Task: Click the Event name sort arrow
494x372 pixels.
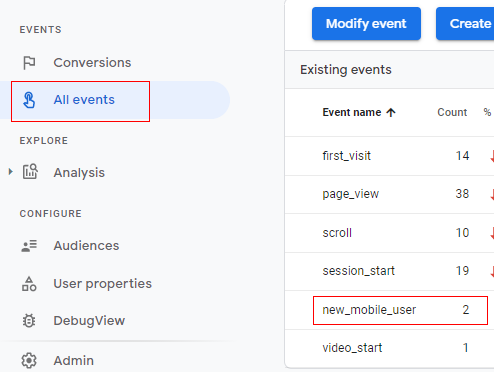Action: point(391,113)
